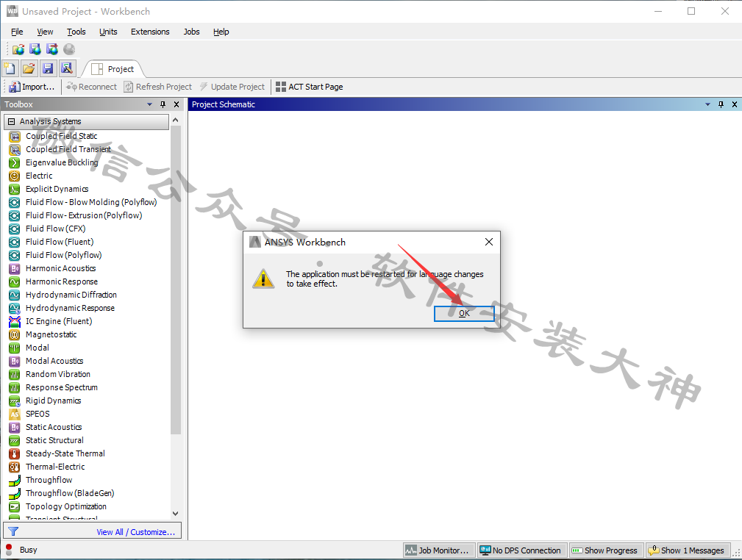Select the Modal system icon
The image size is (742, 560).
(x=15, y=348)
